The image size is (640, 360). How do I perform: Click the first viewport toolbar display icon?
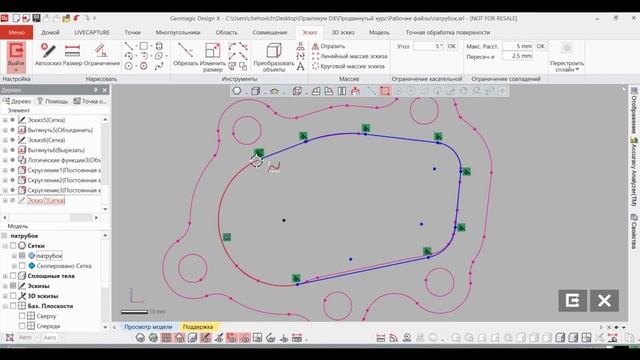(237, 91)
